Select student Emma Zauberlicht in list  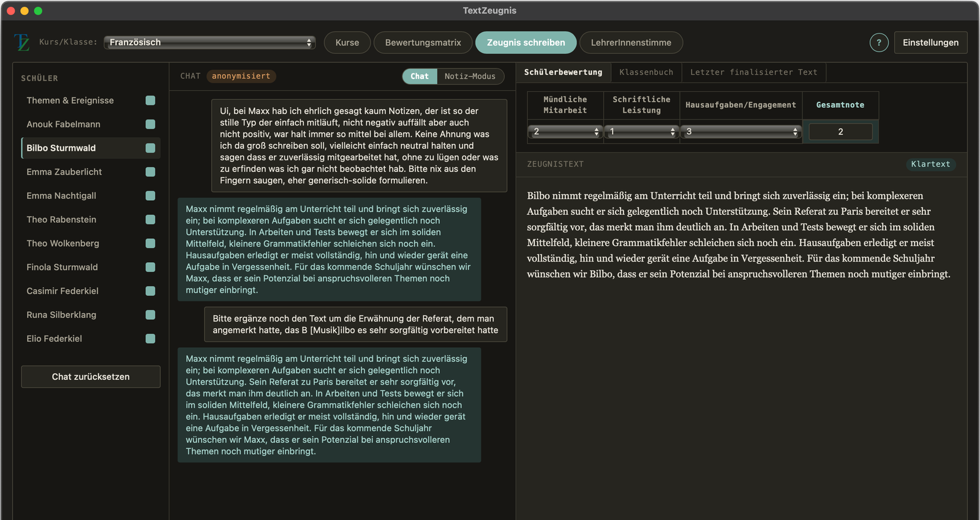(x=91, y=172)
